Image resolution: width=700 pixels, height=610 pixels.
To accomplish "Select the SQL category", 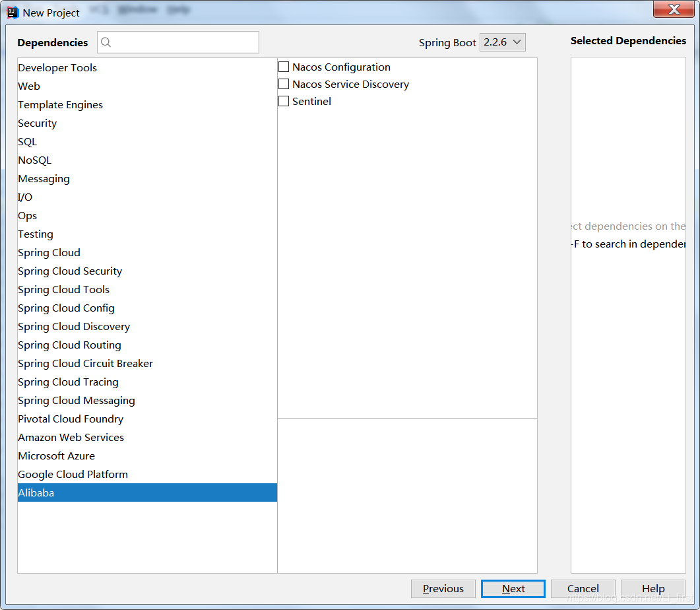I will 147,141.
